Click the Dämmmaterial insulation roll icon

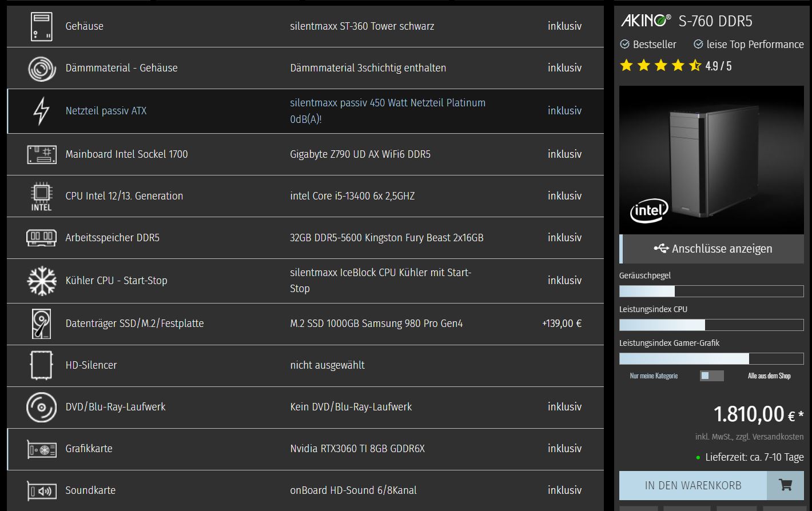click(42, 69)
